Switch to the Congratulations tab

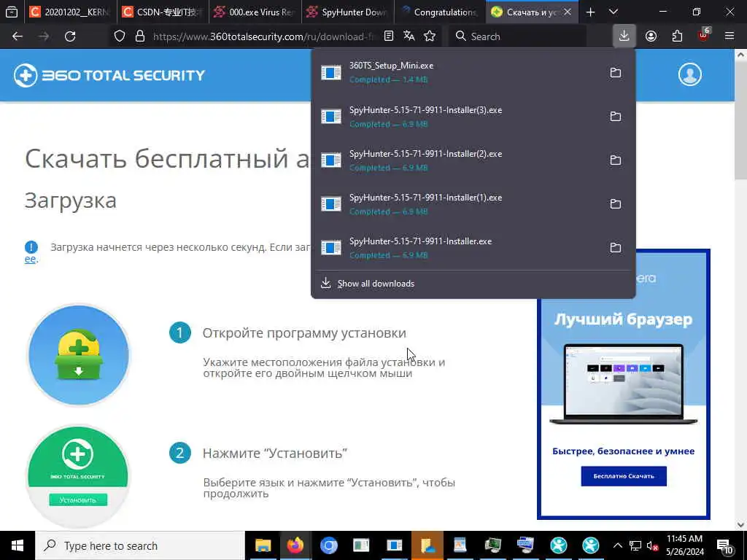point(440,12)
